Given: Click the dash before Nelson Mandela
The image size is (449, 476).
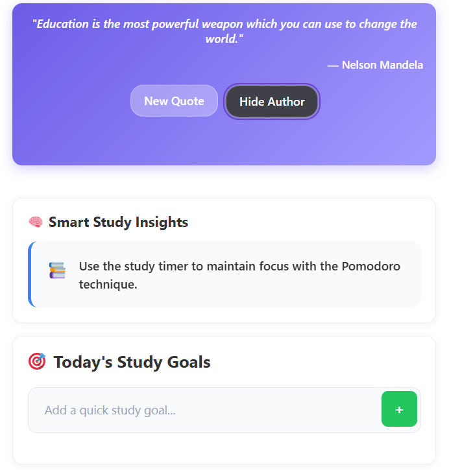Looking at the screenshot, I should coord(333,66).
